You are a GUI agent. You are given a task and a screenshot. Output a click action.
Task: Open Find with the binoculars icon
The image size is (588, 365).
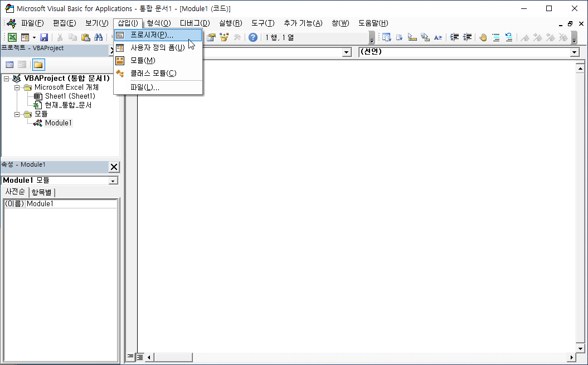99,37
